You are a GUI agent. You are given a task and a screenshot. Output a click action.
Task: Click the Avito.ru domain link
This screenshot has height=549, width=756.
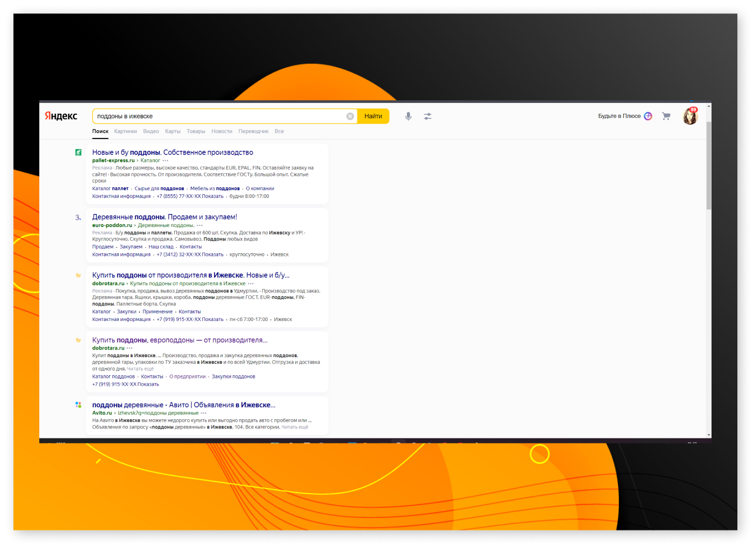click(x=102, y=413)
